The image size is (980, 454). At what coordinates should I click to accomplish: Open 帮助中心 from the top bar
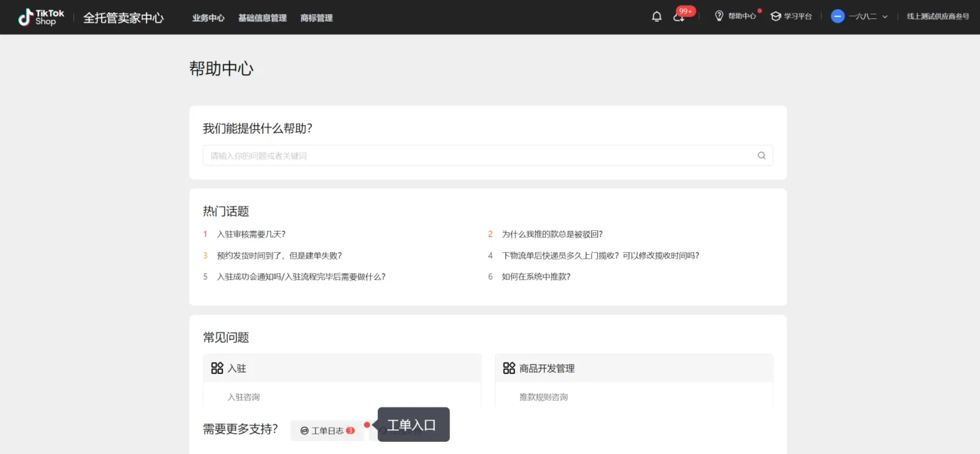click(736, 17)
